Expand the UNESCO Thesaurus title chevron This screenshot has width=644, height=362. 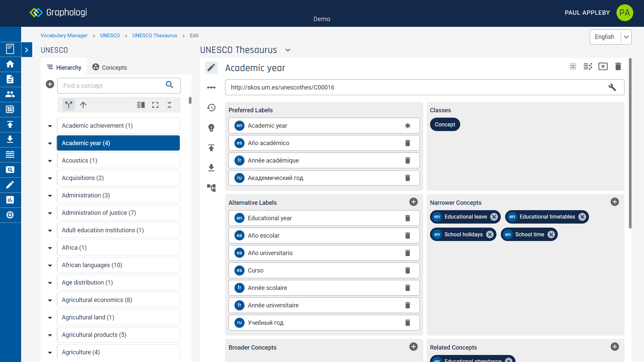[x=288, y=50]
